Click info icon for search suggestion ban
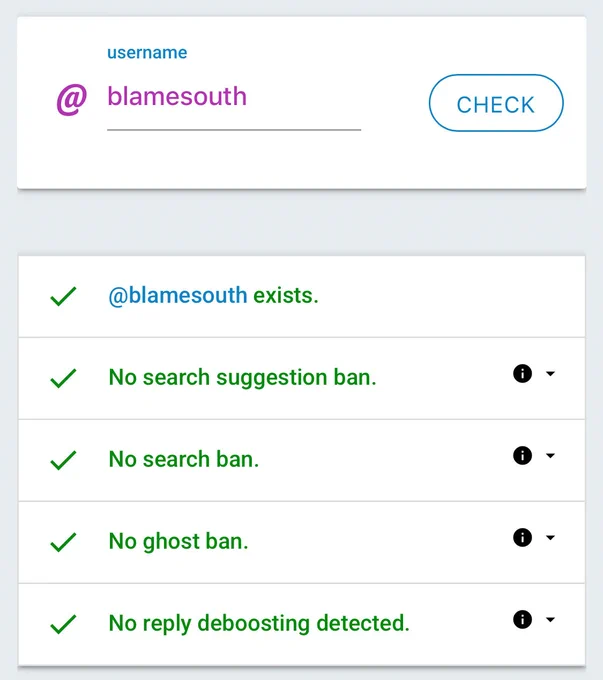Screen dimensions: 603x680 tap(522, 373)
